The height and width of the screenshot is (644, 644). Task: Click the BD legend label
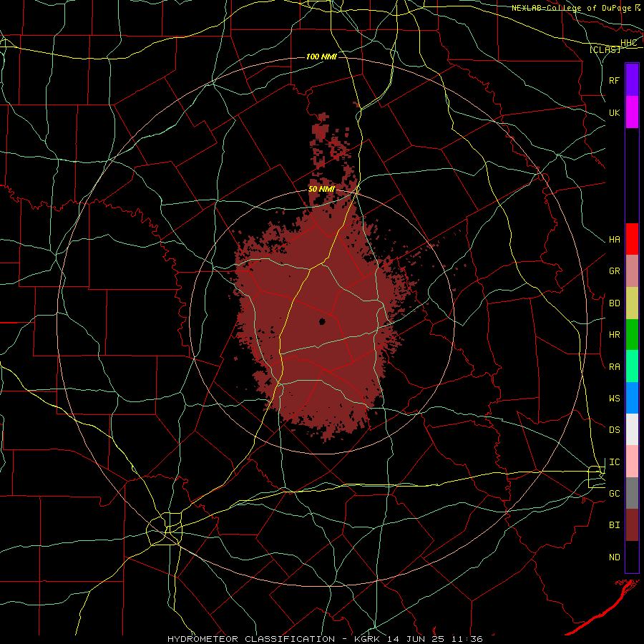[615, 303]
